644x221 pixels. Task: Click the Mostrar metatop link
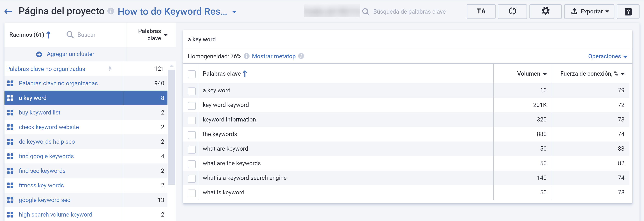tap(273, 56)
